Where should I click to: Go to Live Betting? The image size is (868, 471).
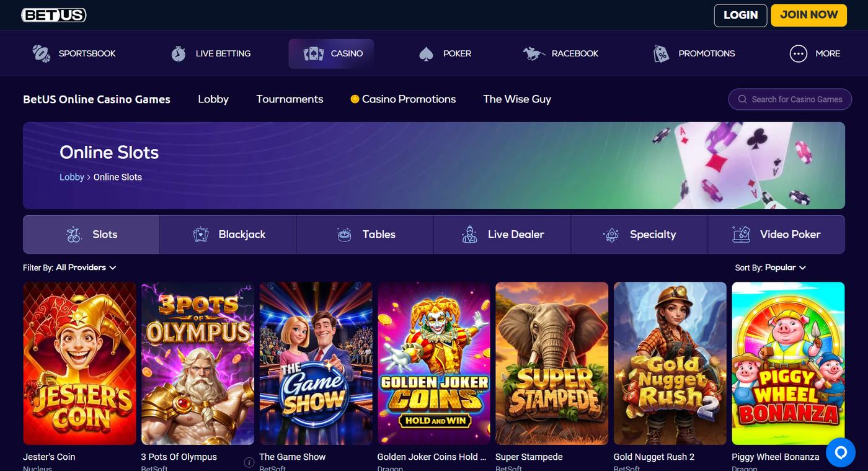pyautogui.click(x=211, y=53)
